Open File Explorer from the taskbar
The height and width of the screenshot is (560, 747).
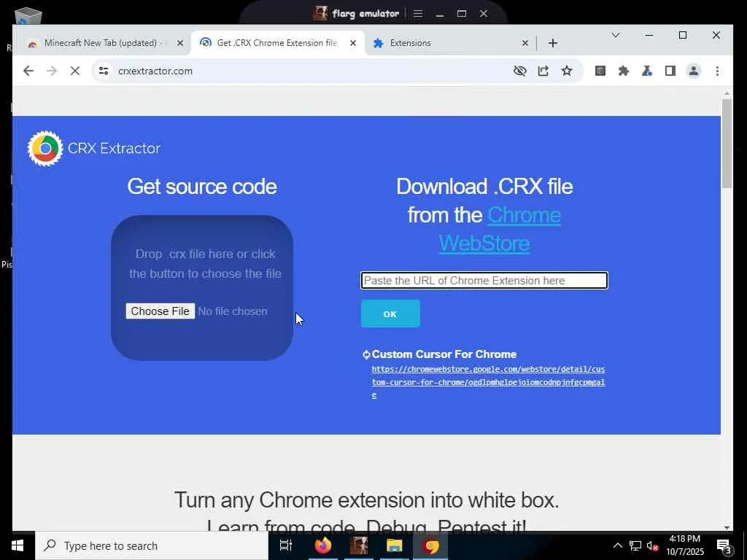point(395,545)
